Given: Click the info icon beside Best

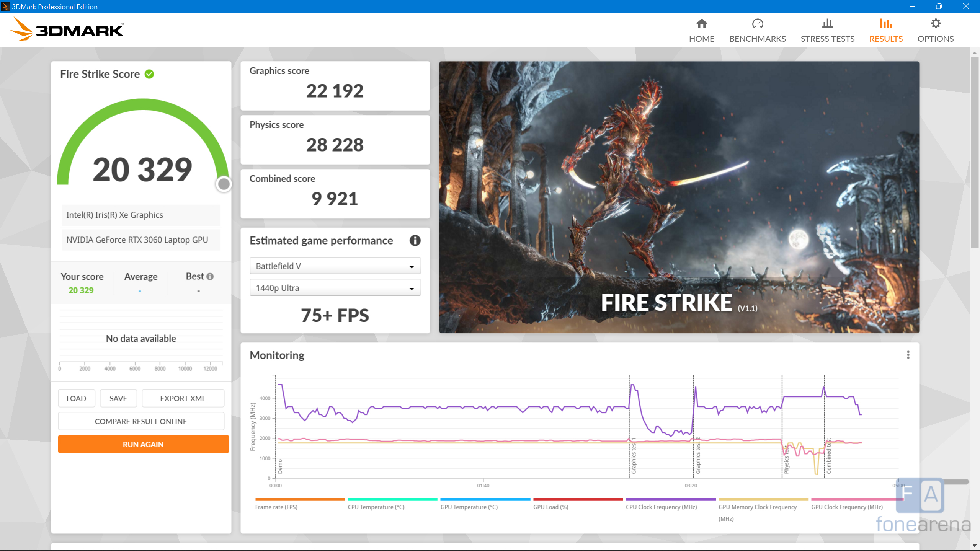Looking at the screenshot, I should click(210, 276).
